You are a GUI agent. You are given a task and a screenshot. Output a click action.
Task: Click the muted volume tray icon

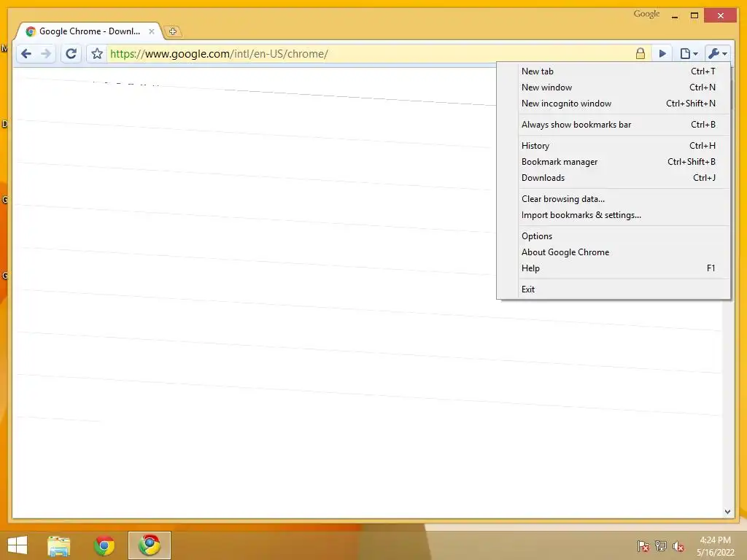(x=678, y=546)
